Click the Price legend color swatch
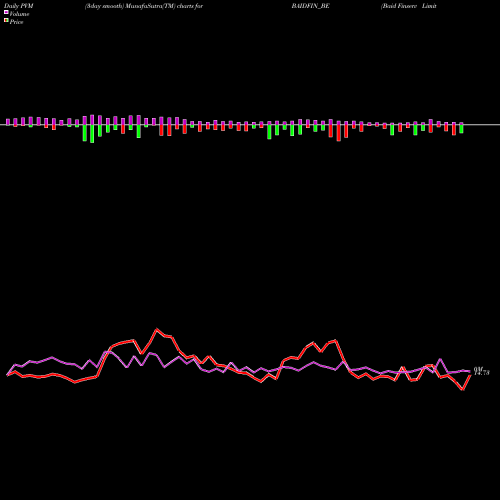Image resolution: width=500 pixels, height=500 pixels. 6,21
